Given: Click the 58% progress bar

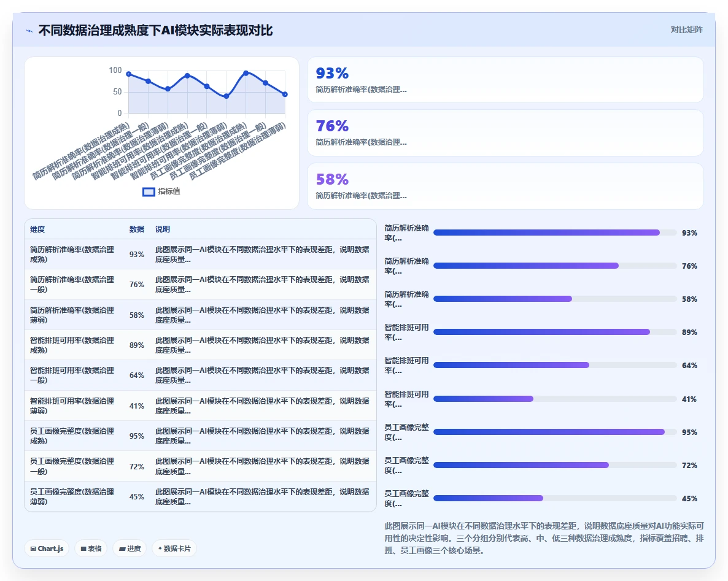Looking at the screenshot, I should [555, 299].
